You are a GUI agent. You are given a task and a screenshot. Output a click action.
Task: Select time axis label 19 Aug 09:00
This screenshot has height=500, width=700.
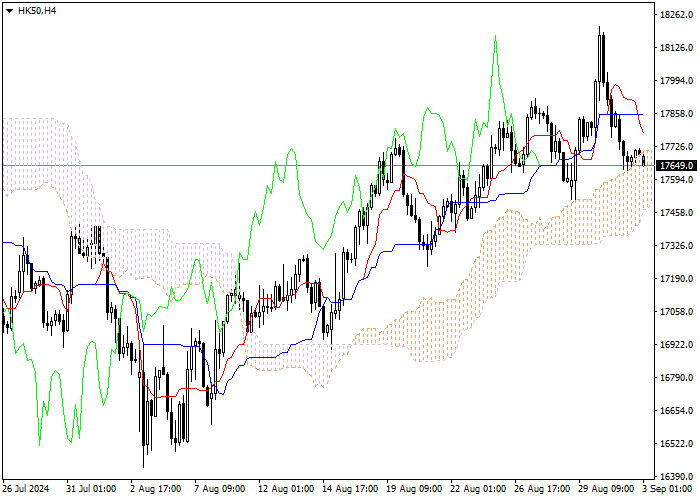(414, 488)
